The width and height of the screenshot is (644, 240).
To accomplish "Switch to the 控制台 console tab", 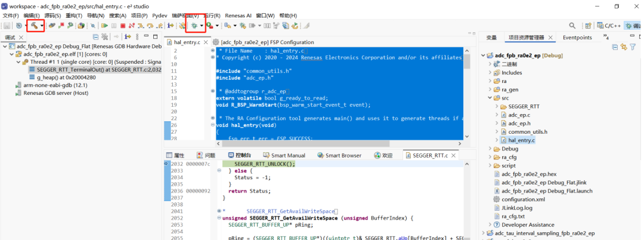I will tap(240, 155).
